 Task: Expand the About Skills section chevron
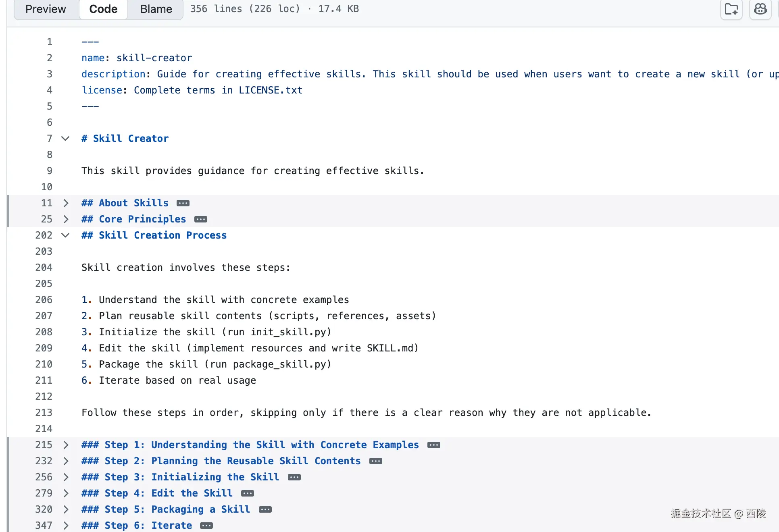pos(65,203)
